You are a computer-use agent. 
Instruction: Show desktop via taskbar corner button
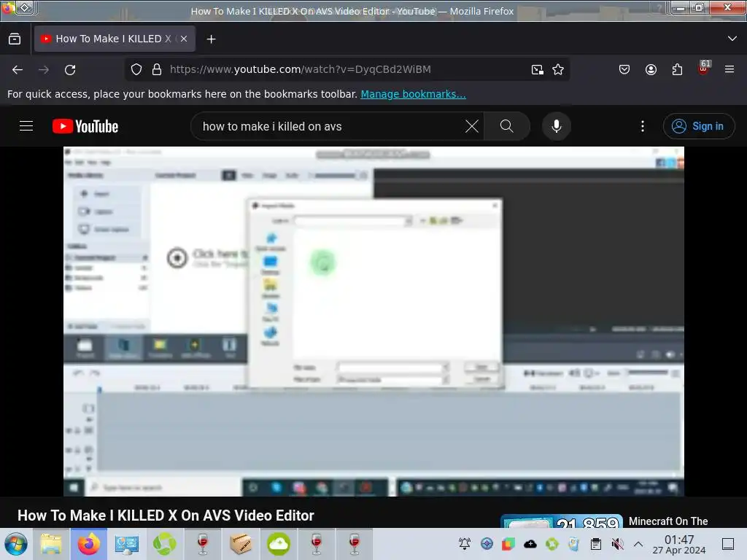(728, 544)
